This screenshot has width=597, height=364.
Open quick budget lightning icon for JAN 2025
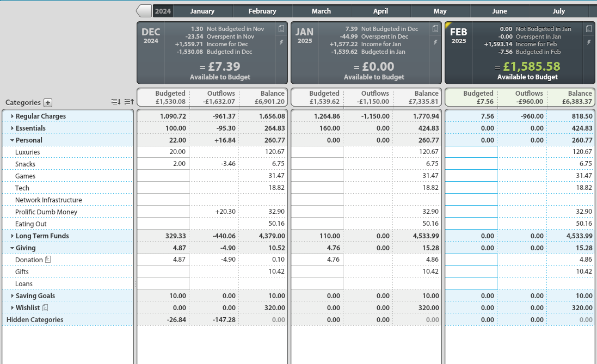click(x=435, y=42)
